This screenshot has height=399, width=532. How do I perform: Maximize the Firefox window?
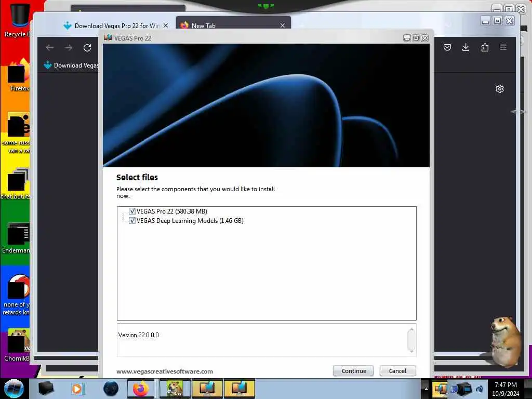[497, 21]
